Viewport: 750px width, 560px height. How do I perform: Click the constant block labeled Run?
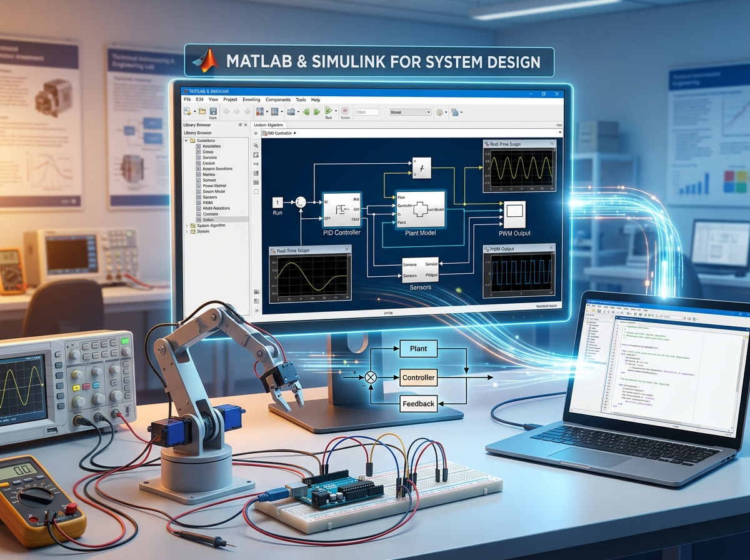[x=277, y=202]
